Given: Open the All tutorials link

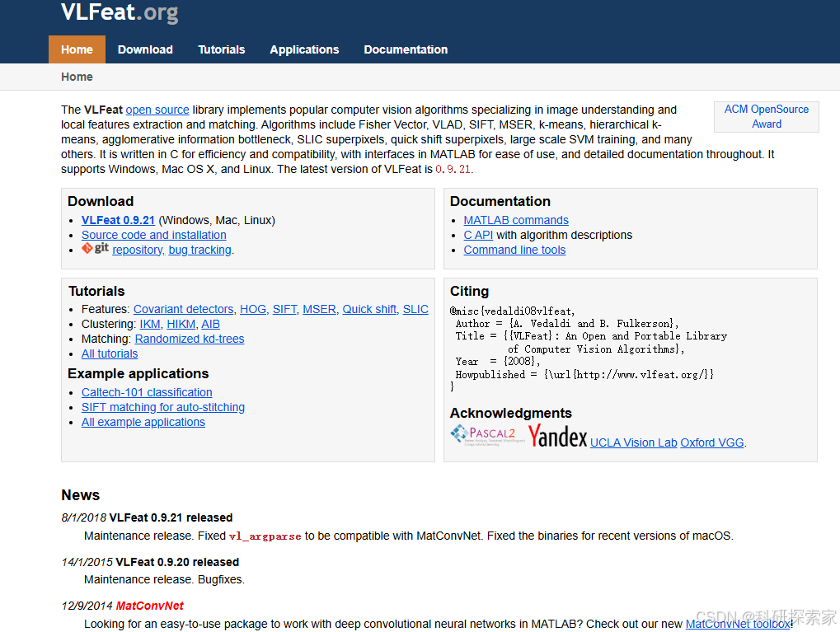Looking at the screenshot, I should 110,354.
